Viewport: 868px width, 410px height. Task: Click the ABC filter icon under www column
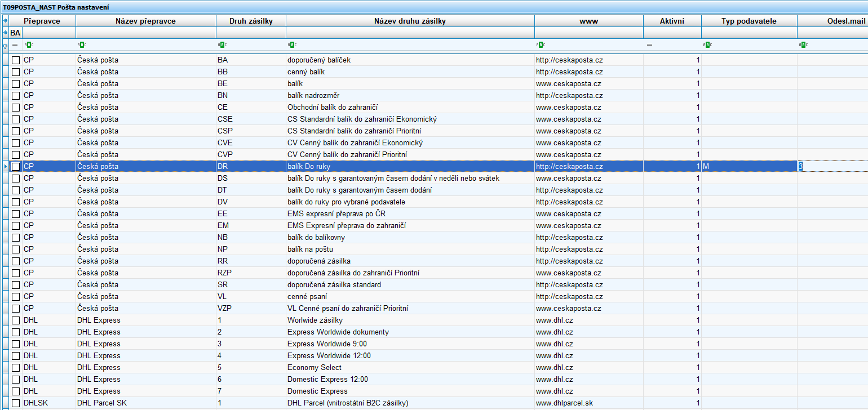click(x=541, y=44)
